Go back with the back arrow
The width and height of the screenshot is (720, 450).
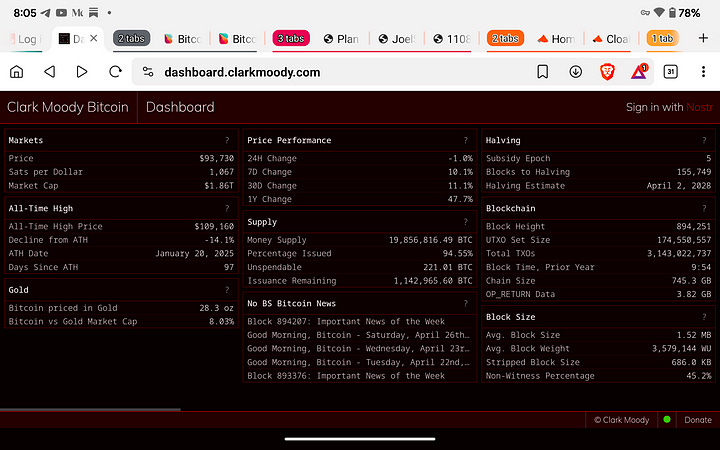(x=50, y=72)
